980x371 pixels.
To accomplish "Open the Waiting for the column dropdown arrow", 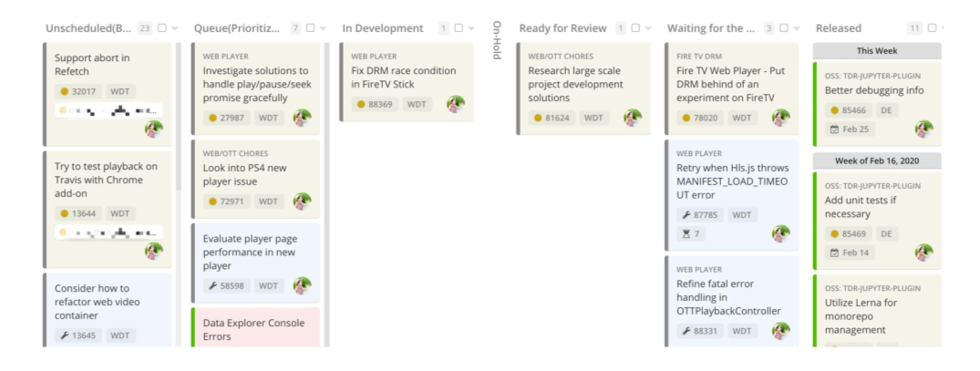I will pyautogui.click(x=796, y=29).
